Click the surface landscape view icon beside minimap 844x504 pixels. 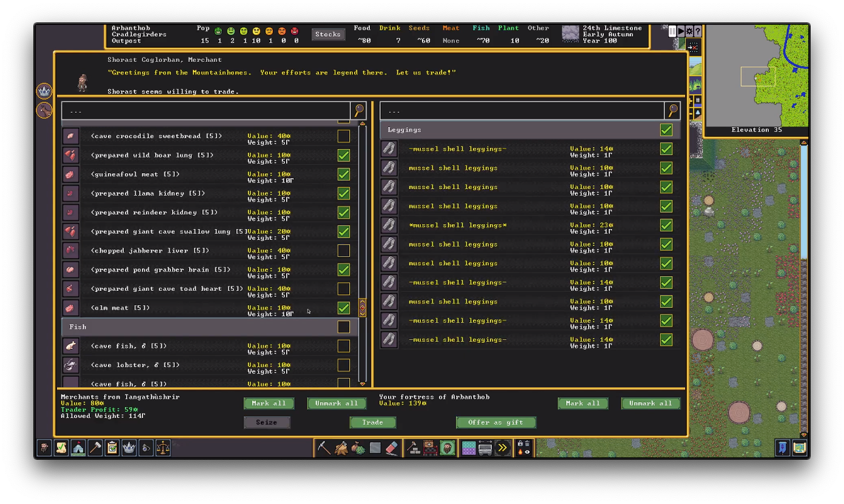(x=695, y=67)
